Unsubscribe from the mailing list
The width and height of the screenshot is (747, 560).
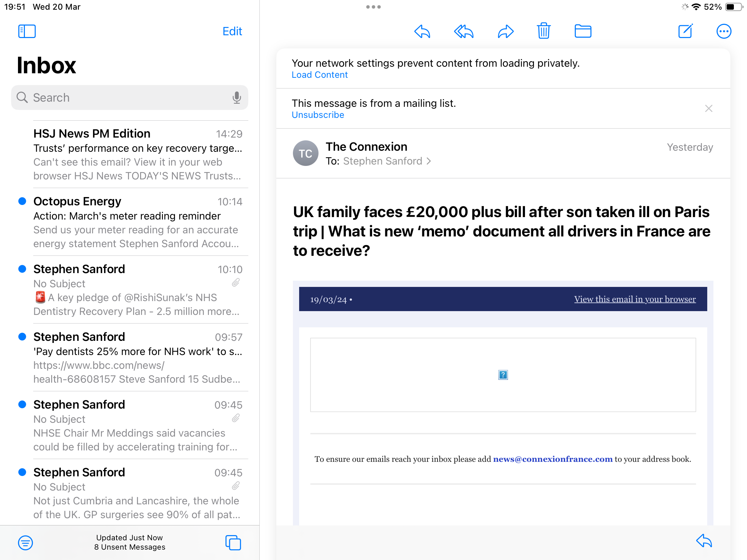pyautogui.click(x=318, y=115)
